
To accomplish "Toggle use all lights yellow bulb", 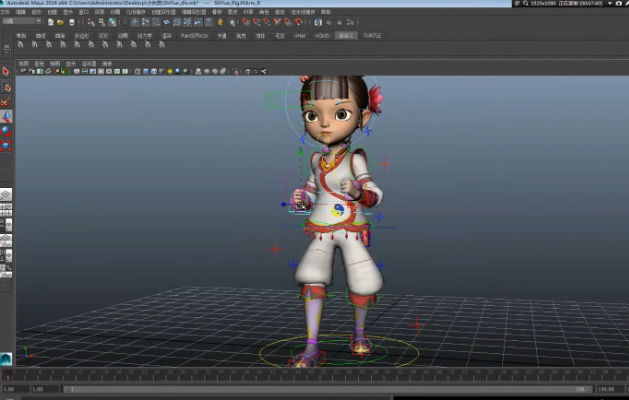I will click(170, 71).
